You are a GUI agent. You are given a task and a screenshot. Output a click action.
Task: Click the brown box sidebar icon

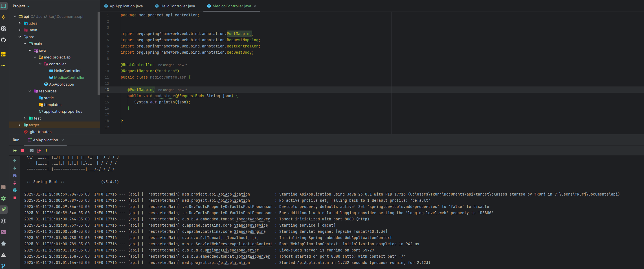[3, 187]
